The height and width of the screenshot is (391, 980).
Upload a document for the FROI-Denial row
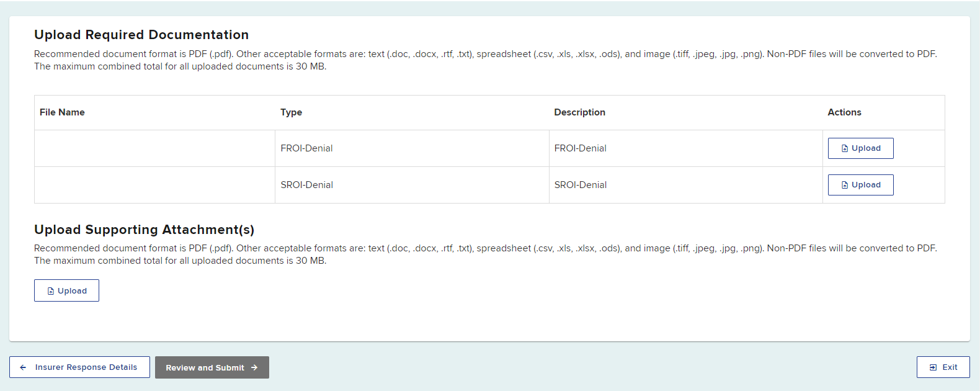tap(860, 148)
